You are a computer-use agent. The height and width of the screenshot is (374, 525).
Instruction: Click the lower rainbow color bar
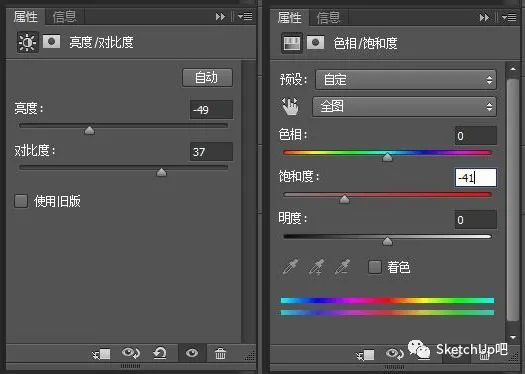(x=387, y=312)
